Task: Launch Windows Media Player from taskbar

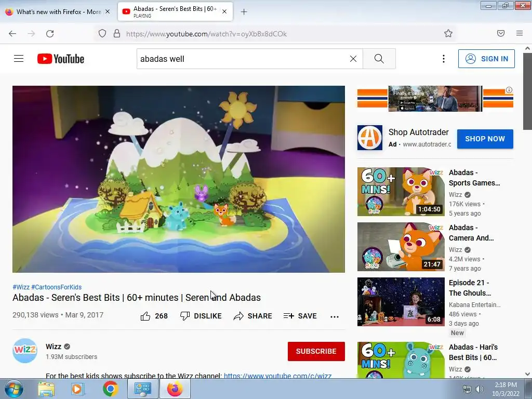Action: click(x=77, y=389)
